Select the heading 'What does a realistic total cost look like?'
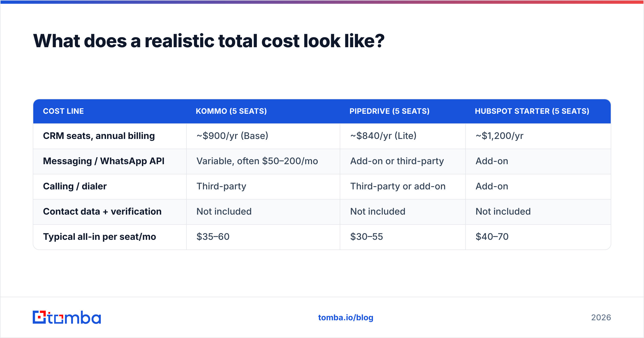 209,41
